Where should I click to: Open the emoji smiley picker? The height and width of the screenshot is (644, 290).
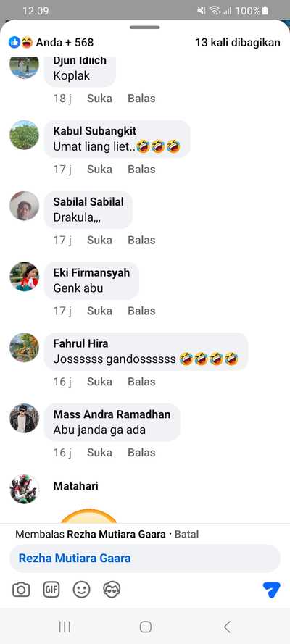point(81,590)
